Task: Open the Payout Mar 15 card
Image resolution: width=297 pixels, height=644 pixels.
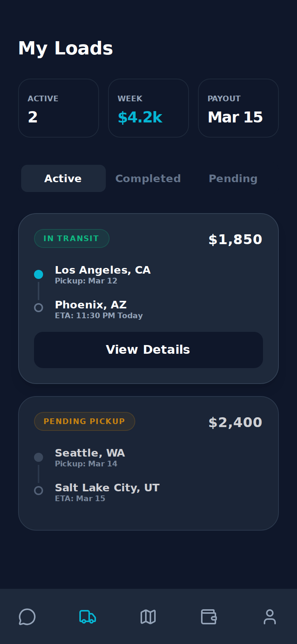Action: [x=238, y=108]
